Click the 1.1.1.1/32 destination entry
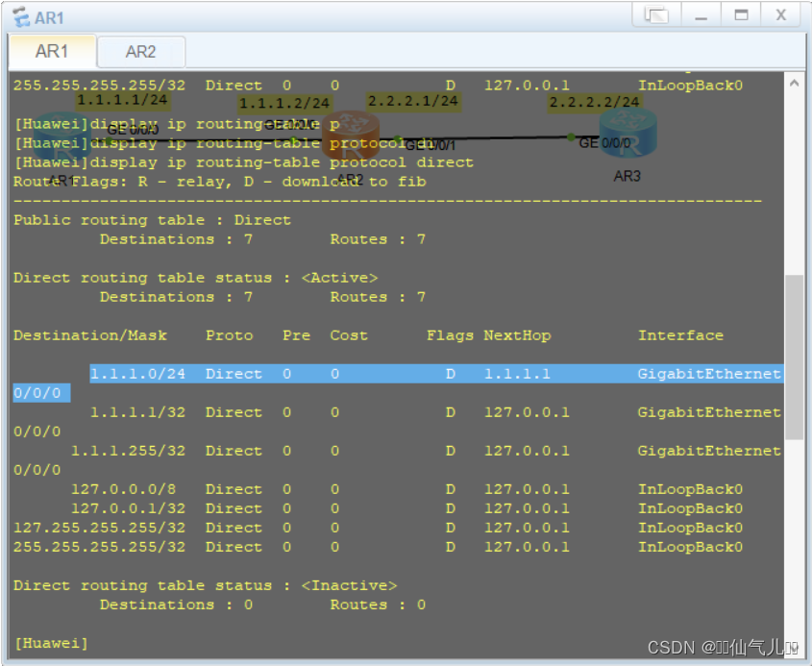 click(137, 412)
